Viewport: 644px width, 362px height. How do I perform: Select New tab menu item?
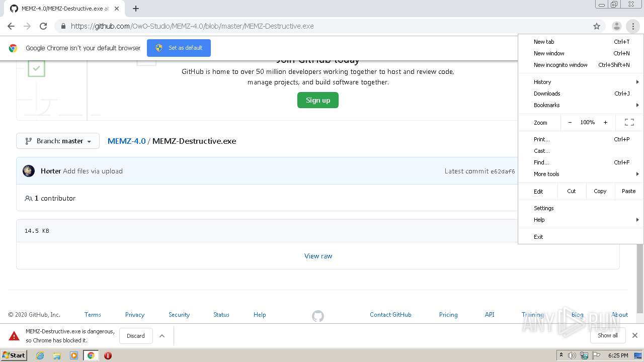(x=581, y=42)
